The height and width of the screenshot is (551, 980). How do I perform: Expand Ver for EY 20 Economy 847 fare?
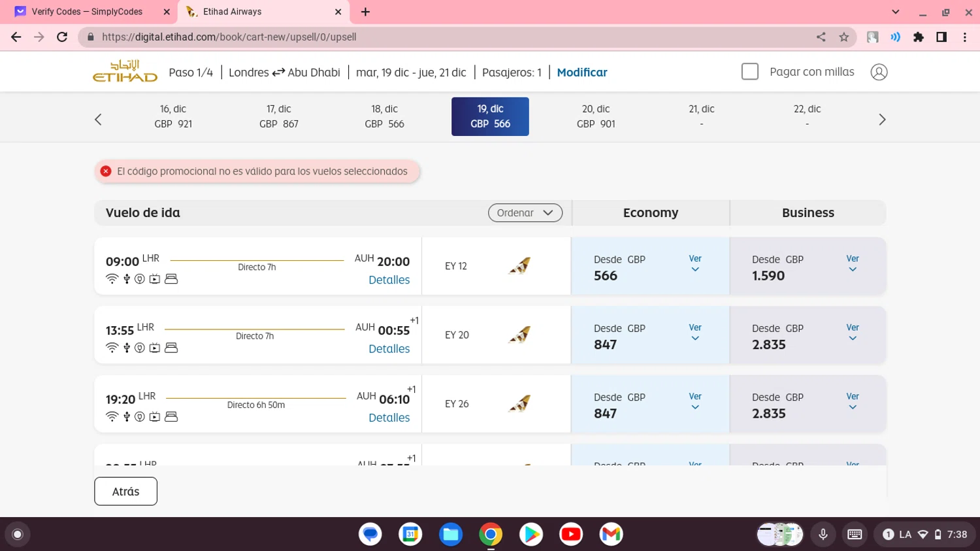click(695, 332)
